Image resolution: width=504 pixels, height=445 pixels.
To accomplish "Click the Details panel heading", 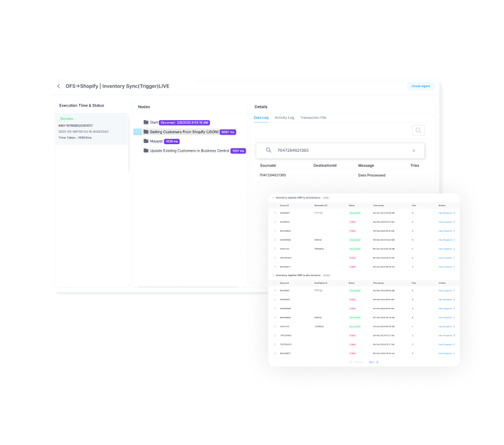I will click(261, 107).
